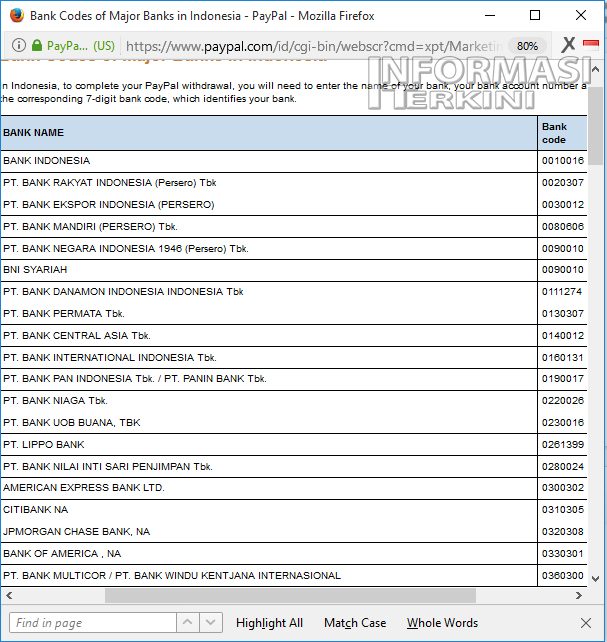Click AMERICAN EXPRESS BANK LTD.

pyautogui.click(x=83, y=488)
